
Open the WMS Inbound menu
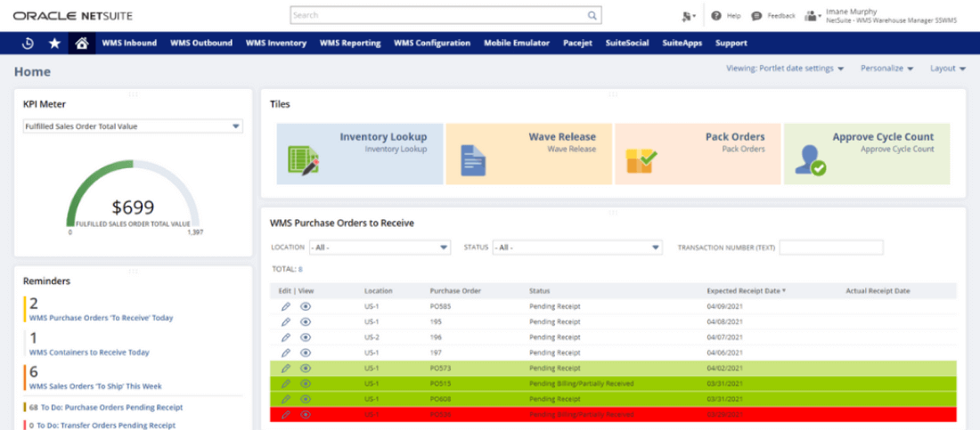tap(129, 43)
